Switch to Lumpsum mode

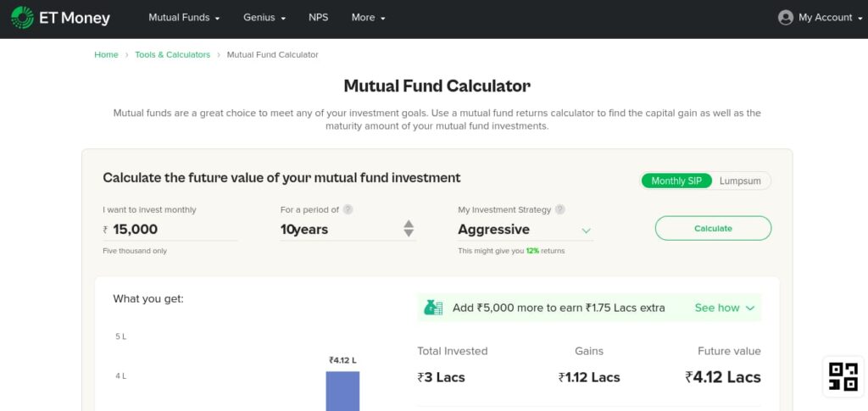739,181
